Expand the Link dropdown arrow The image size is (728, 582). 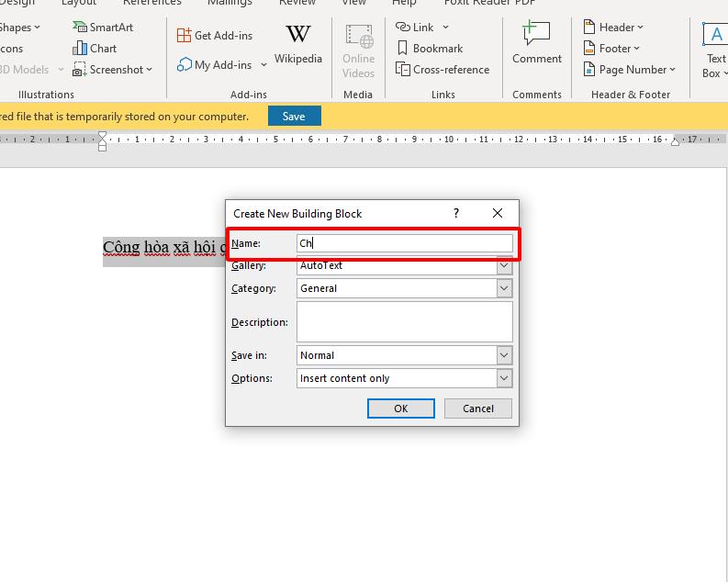(446, 28)
